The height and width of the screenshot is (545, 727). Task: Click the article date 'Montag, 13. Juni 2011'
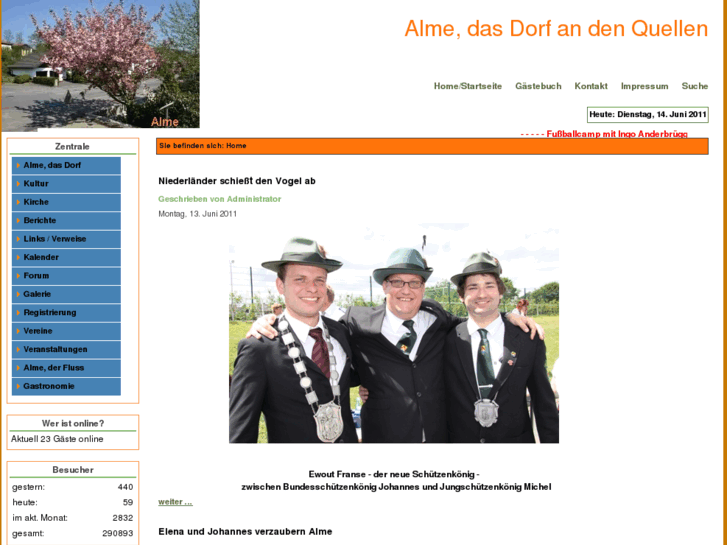click(198, 214)
